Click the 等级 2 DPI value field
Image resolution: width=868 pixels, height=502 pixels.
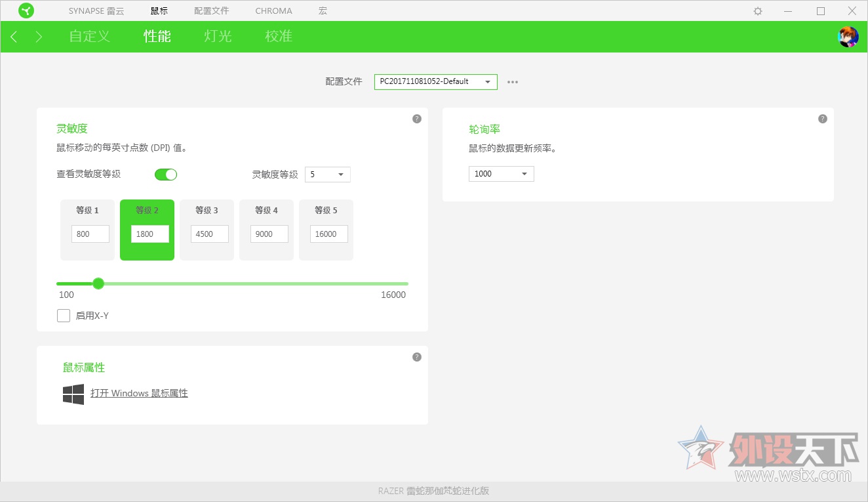(149, 234)
